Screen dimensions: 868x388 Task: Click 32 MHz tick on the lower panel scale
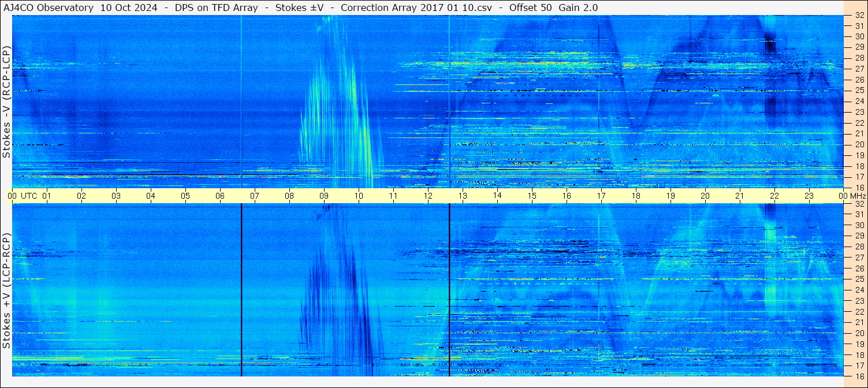(x=859, y=204)
